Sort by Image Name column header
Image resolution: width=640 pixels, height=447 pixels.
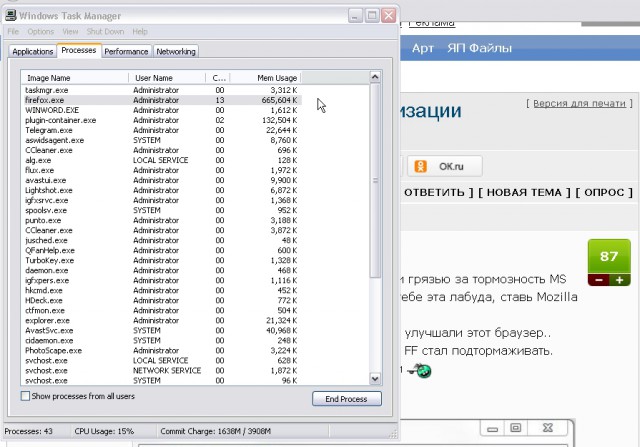click(75, 78)
